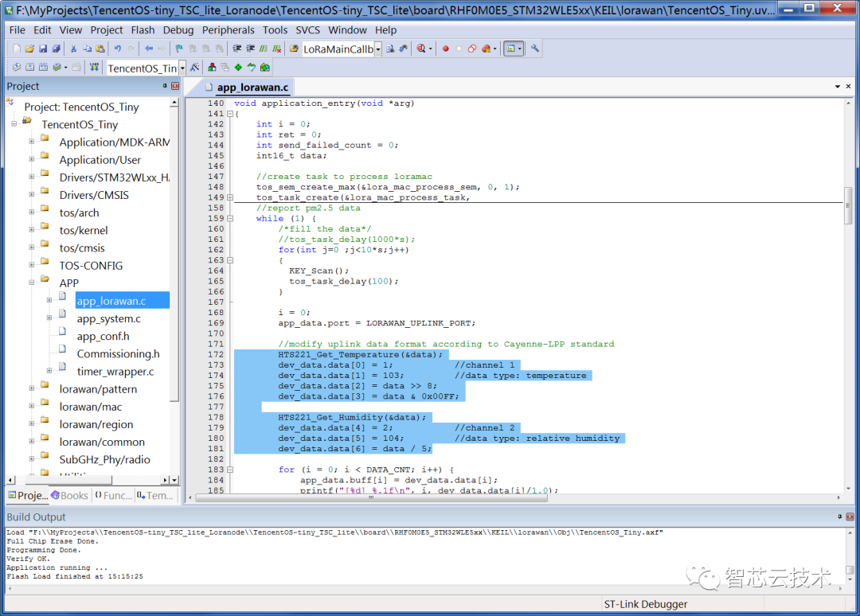860x616 pixels.
Task: Open the target selector dropdown TencentOS_Tin
Action: pos(182,68)
